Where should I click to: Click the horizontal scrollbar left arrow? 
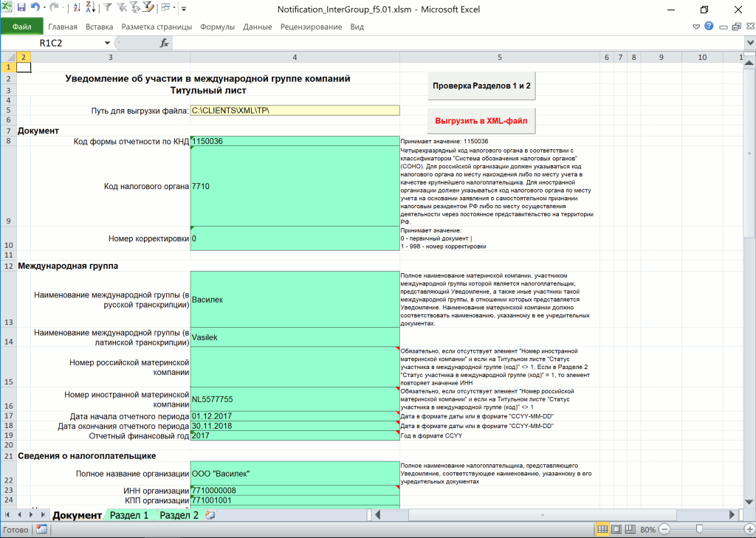pos(378,515)
